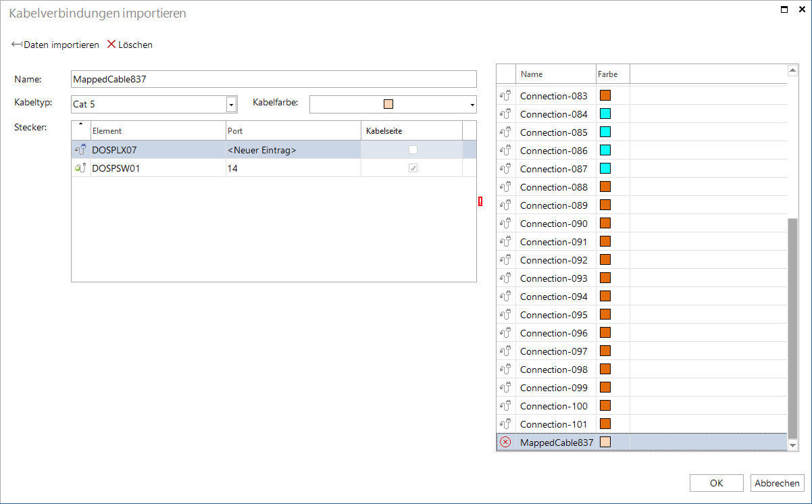Click the green connector icon of DOSPSW01
Screen dimensions: 812x504
click(80, 168)
